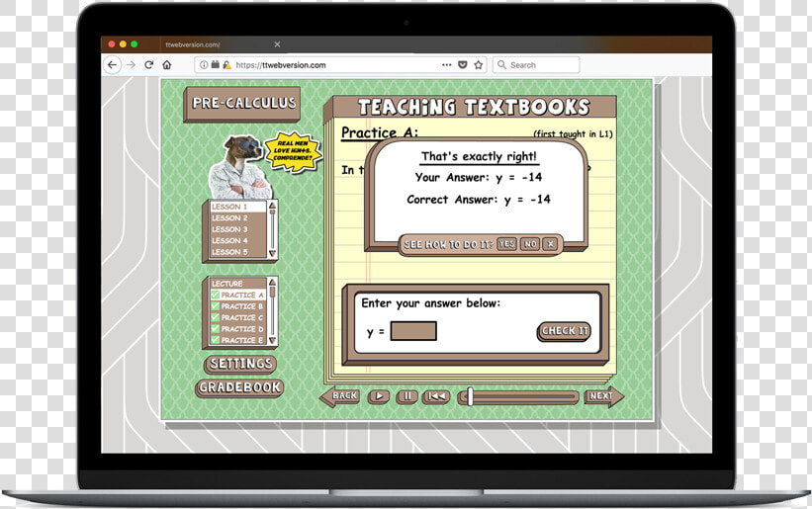This screenshot has height=509, width=812.
Task: Play the lecture with play button
Action: (x=379, y=396)
